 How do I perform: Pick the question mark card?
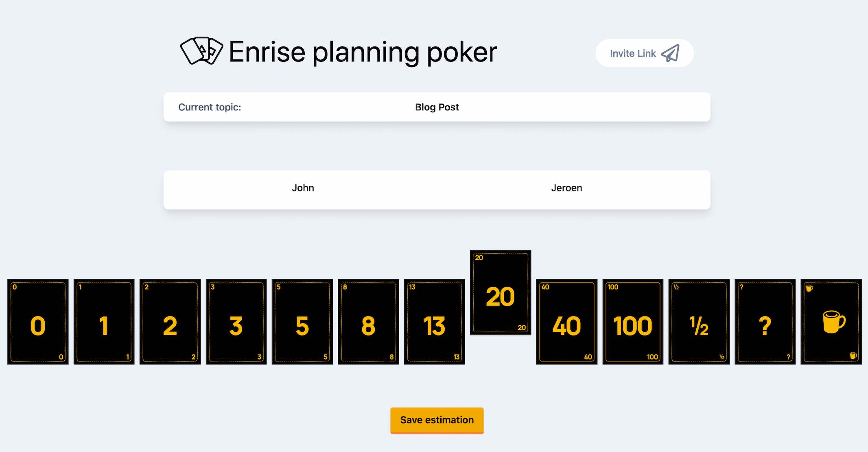pyautogui.click(x=765, y=322)
